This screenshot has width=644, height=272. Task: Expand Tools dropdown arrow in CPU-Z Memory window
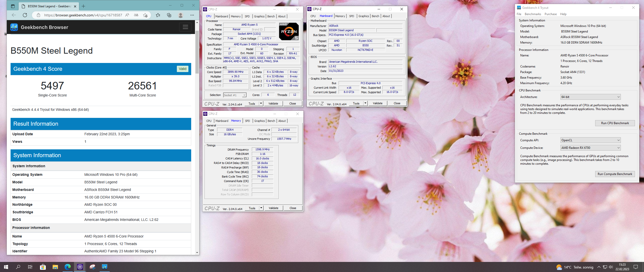pyautogui.click(x=261, y=208)
